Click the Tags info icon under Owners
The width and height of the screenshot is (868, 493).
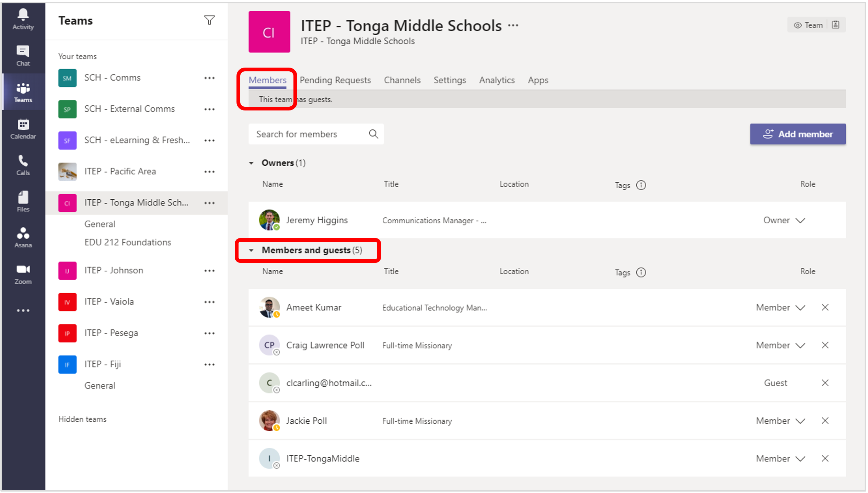[640, 185]
